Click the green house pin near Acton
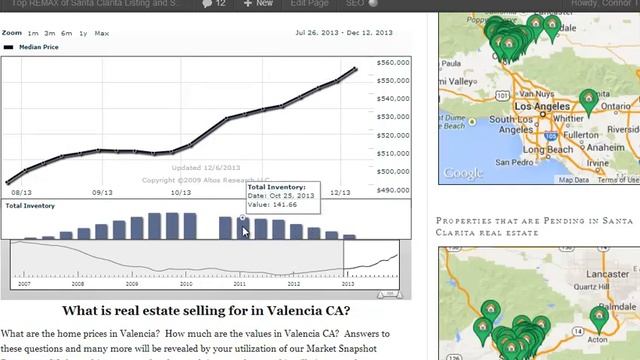Viewport: 640px width, 360px height. tap(599, 318)
